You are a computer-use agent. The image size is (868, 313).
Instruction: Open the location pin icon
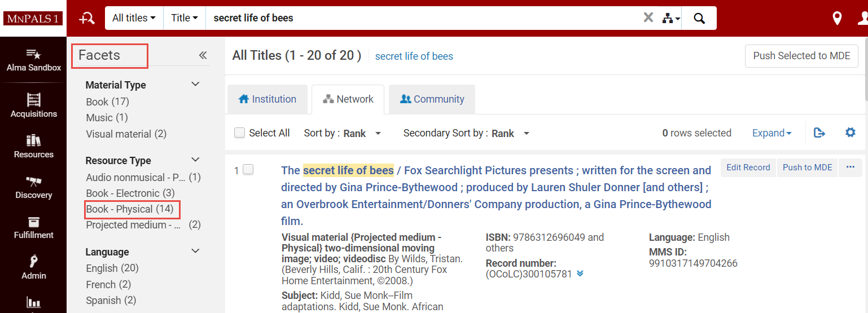(x=837, y=19)
